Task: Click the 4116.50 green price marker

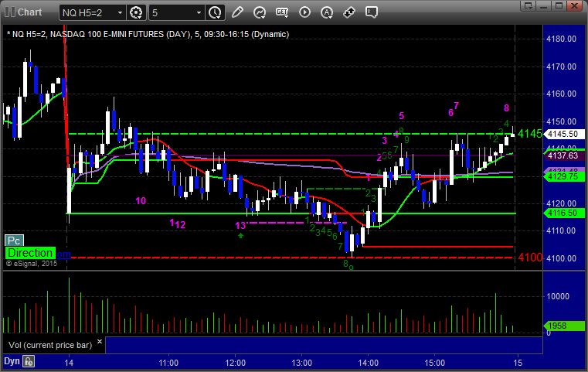Action: tap(563, 213)
